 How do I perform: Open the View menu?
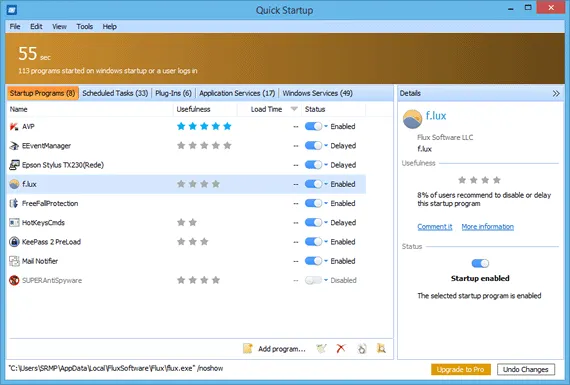tap(59, 27)
